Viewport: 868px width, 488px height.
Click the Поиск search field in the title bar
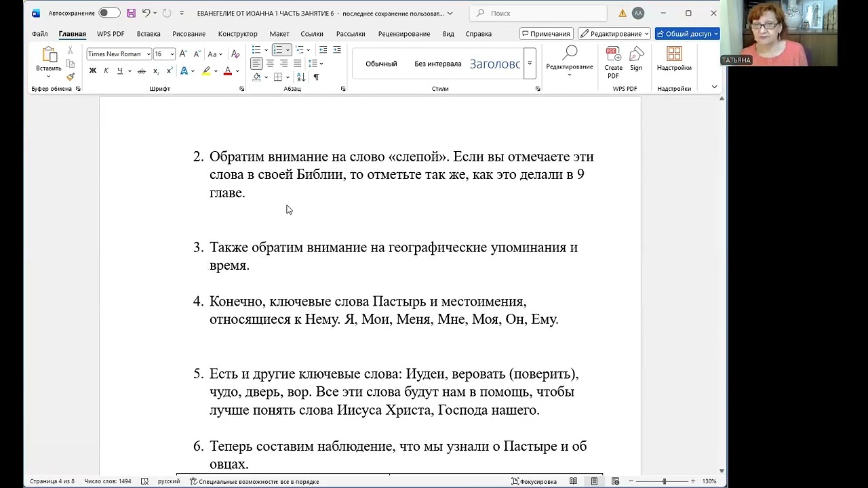coord(539,13)
